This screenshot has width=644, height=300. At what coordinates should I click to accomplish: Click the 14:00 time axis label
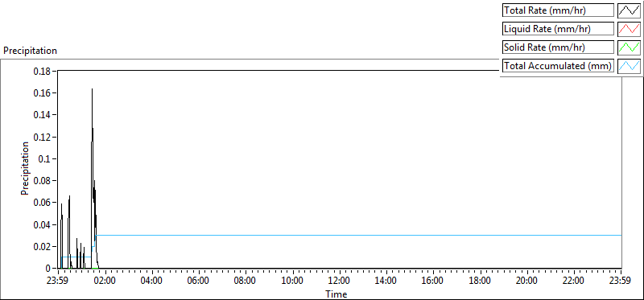coord(386,282)
